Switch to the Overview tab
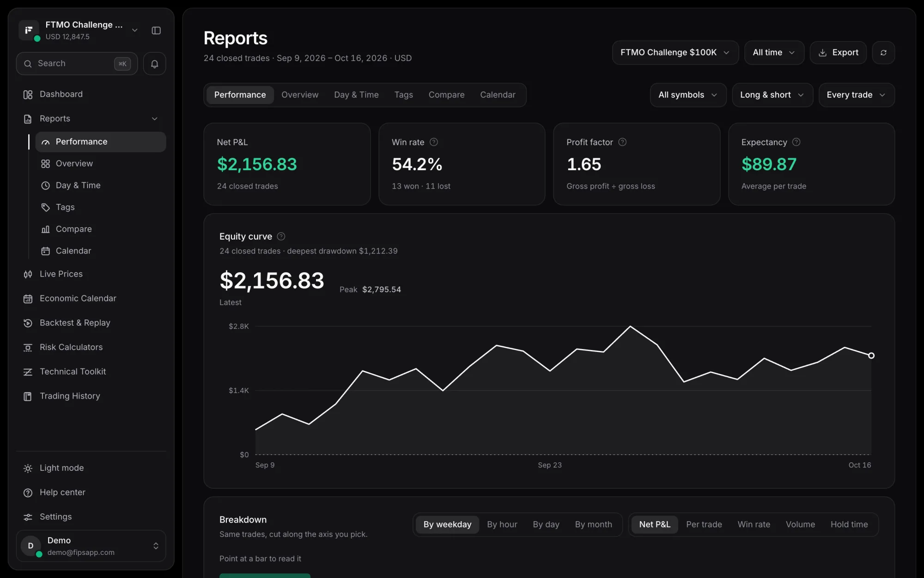The height and width of the screenshot is (578, 924). (x=300, y=95)
